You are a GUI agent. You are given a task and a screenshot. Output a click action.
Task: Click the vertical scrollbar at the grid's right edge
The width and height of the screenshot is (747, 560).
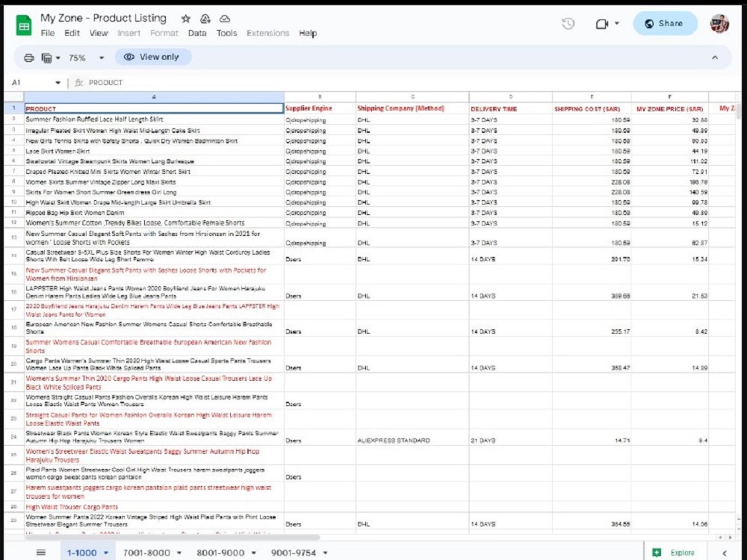click(x=738, y=113)
